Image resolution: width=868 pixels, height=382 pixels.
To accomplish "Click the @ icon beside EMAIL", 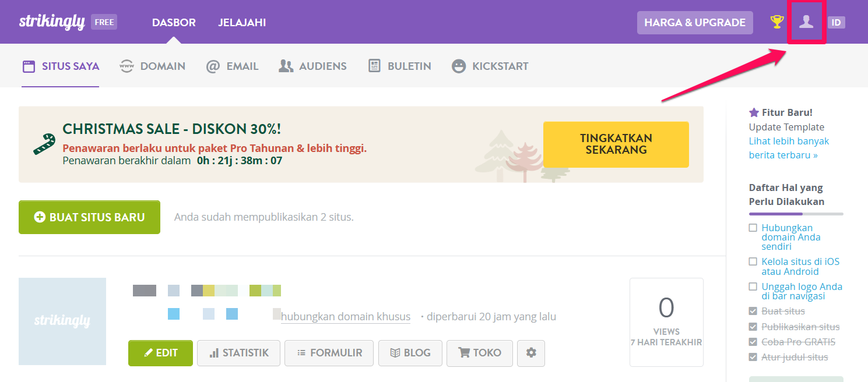I will pyautogui.click(x=213, y=66).
